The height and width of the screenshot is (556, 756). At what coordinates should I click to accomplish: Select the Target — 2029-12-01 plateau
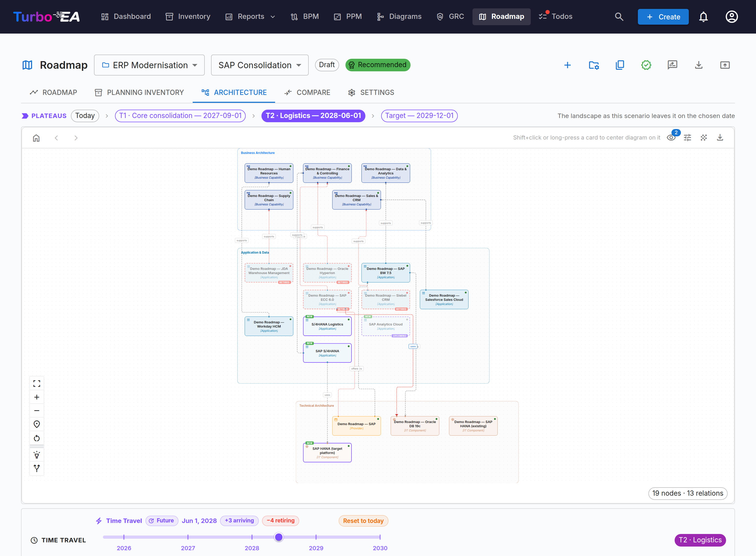point(419,116)
